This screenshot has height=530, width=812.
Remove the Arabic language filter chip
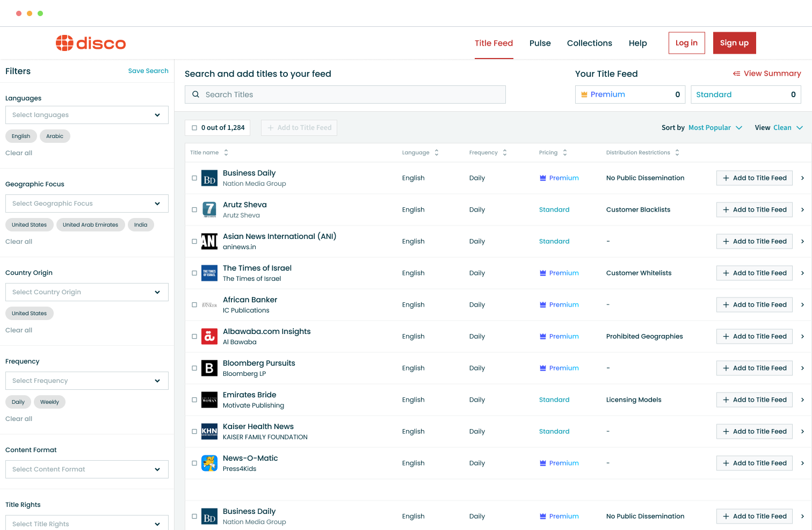pyautogui.click(x=55, y=136)
